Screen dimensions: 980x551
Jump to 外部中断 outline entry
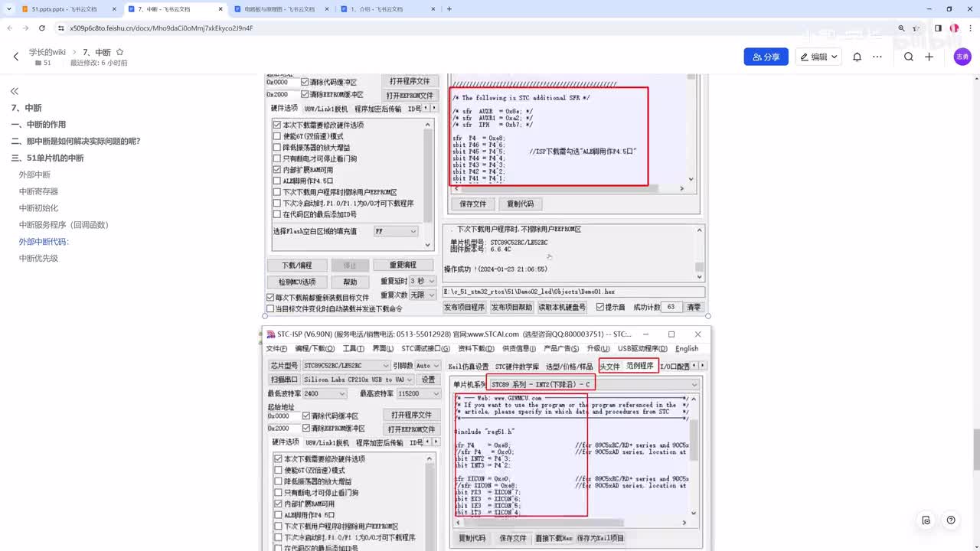pyautogui.click(x=34, y=174)
